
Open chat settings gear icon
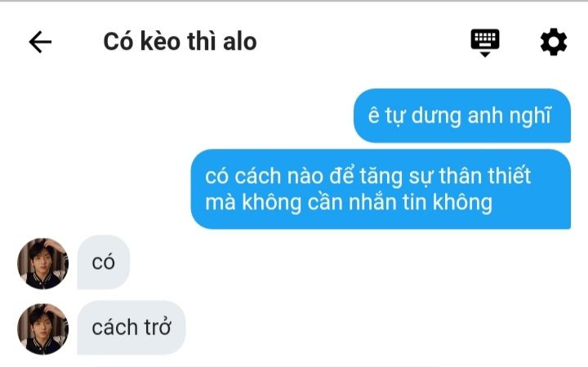pos(554,42)
